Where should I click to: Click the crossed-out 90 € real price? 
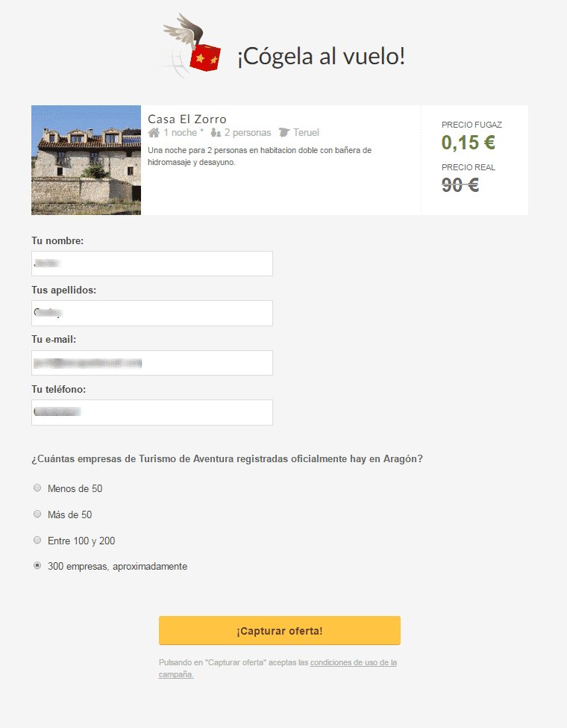click(x=460, y=184)
